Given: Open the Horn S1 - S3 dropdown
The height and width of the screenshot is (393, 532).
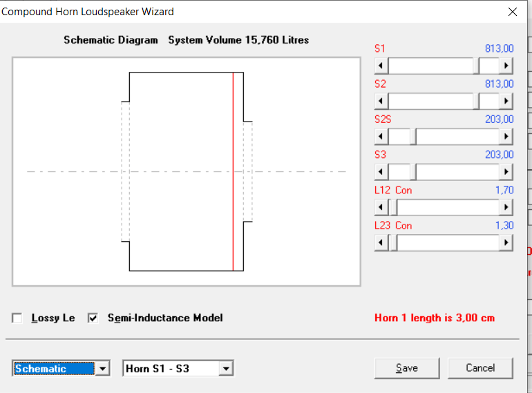Looking at the screenshot, I should pyautogui.click(x=226, y=368).
